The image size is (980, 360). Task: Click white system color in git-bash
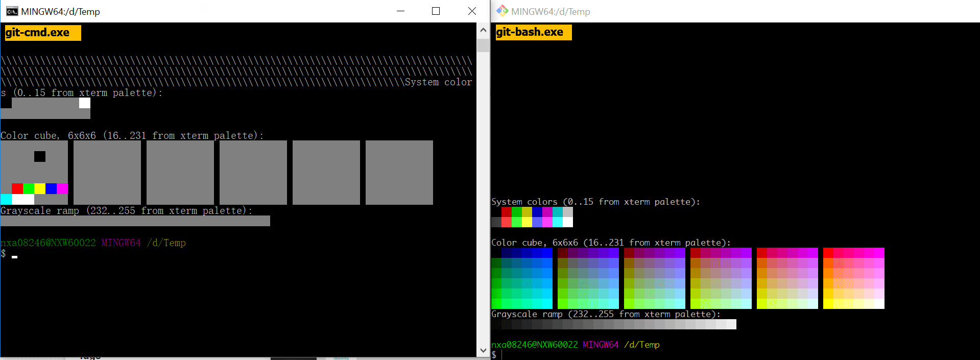tap(568, 222)
